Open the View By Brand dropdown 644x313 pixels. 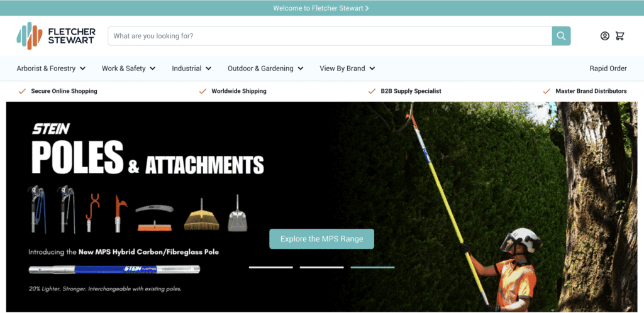pyautogui.click(x=347, y=69)
